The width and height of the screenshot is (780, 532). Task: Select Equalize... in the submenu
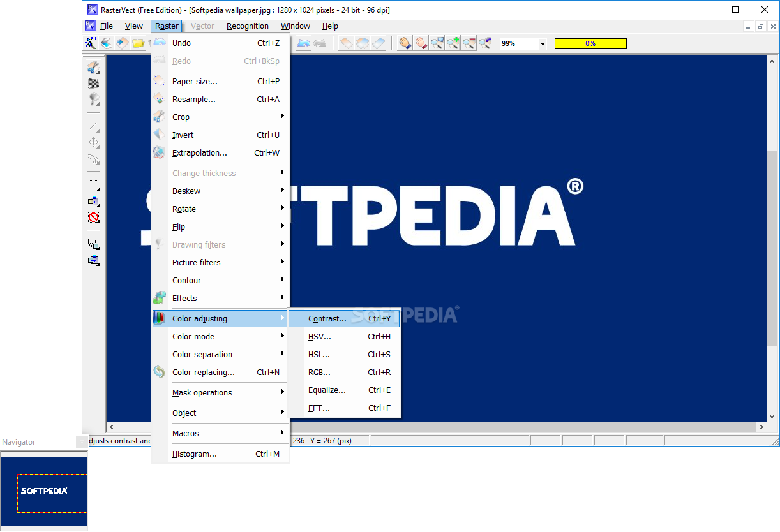344,390
